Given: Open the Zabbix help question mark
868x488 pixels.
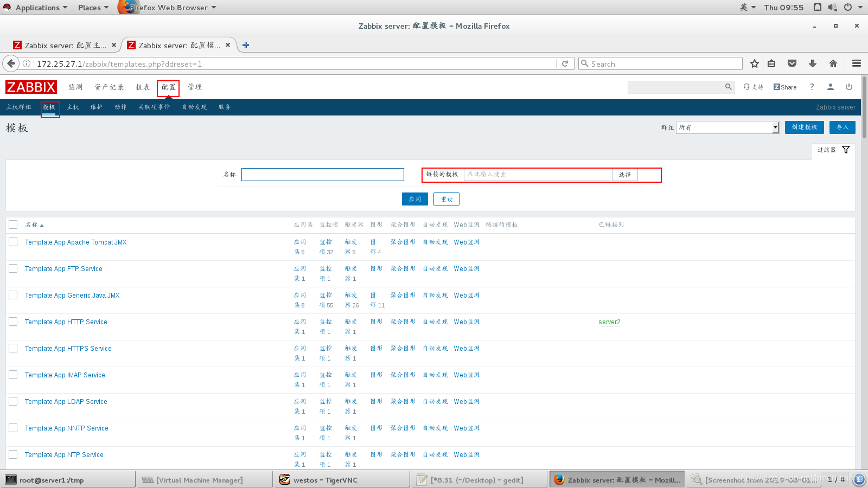Looking at the screenshot, I should click(812, 87).
